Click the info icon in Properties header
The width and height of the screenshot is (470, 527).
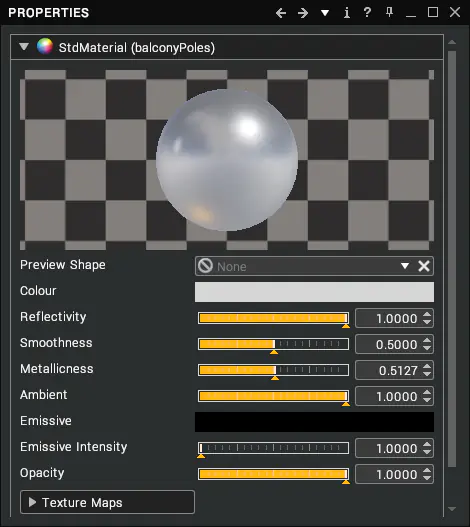coord(347,13)
